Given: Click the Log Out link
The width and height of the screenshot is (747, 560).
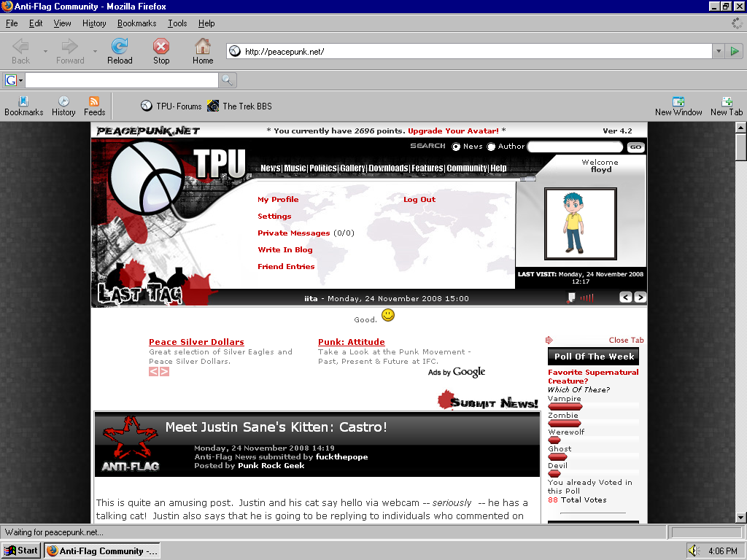Looking at the screenshot, I should coord(419,200).
